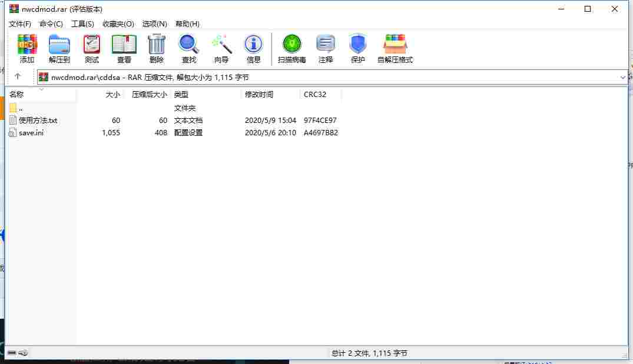Open the 查找 (Find) magnifier tool

(188, 44)
